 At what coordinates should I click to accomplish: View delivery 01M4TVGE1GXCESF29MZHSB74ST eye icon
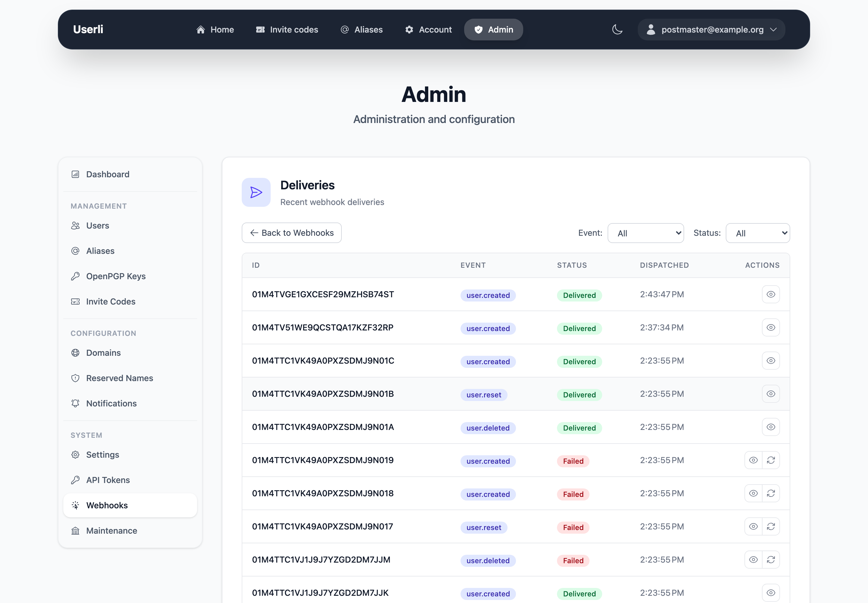[771, 294]
